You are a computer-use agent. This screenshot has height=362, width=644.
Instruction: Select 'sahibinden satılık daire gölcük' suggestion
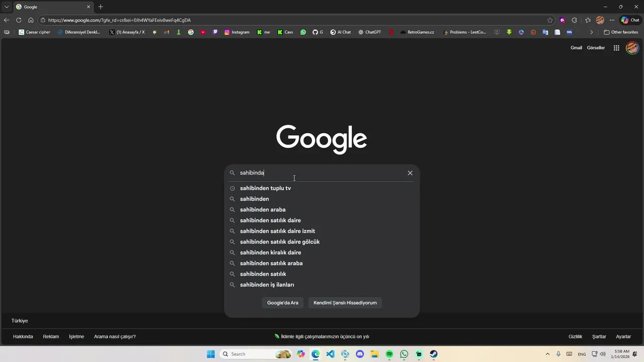[x=322, y=242]
